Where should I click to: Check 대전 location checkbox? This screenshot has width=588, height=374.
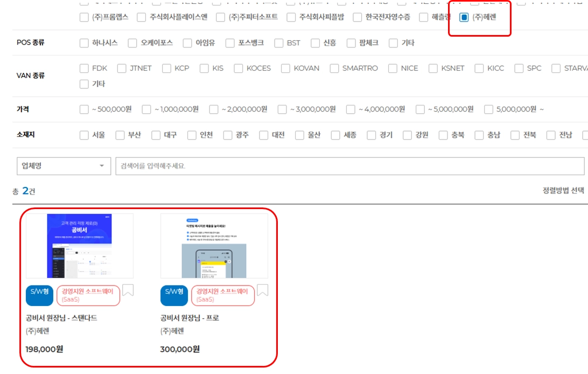(x=264, y=135)
